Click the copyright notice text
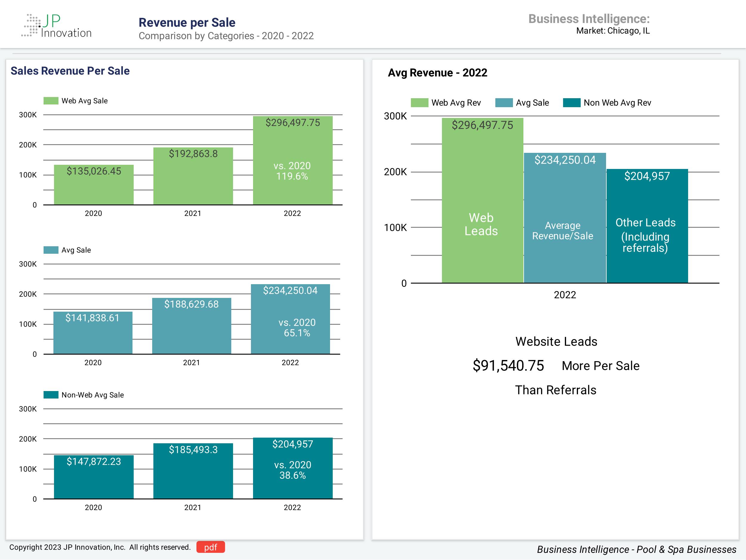 (x=100, y=547)
